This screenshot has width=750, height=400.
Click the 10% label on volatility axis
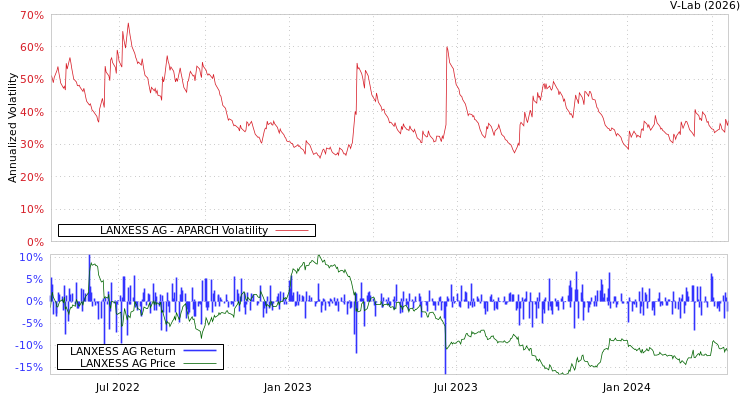tap(31, 210)
